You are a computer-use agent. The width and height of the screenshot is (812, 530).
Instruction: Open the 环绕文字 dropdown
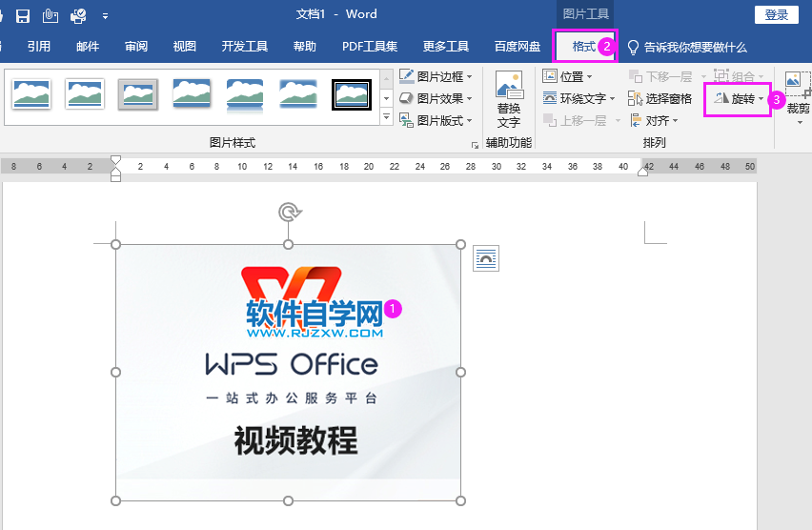coord(579,98)
